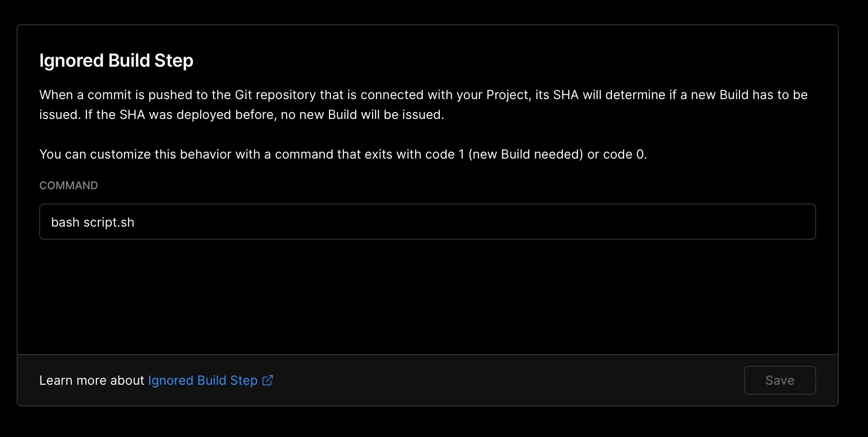Click the external link icon beside Ignored Build Step

267,381
